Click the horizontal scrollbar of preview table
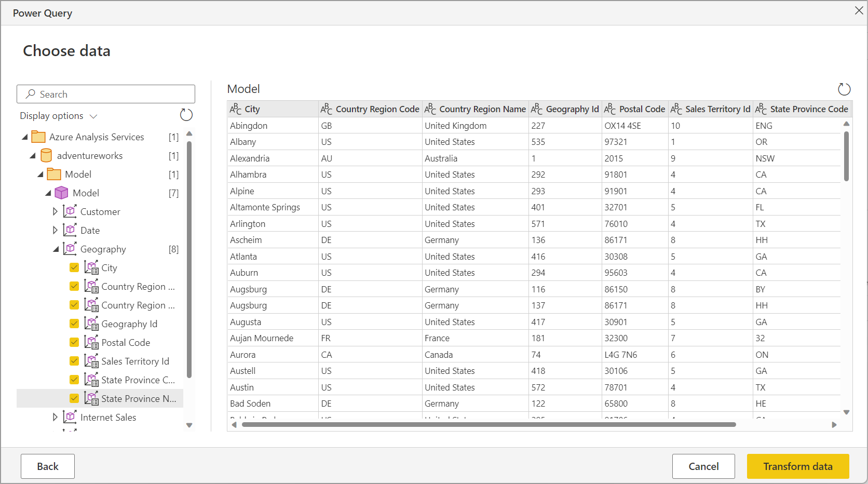The height and width of the screenshot is (484, 868). pyautogui.click(x=489, y=425)
